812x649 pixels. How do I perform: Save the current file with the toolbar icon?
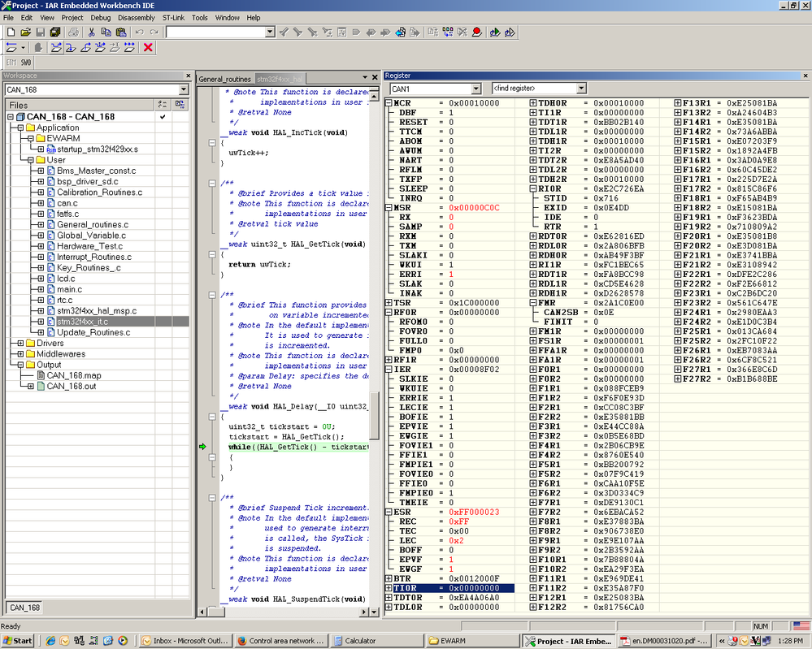40,32
